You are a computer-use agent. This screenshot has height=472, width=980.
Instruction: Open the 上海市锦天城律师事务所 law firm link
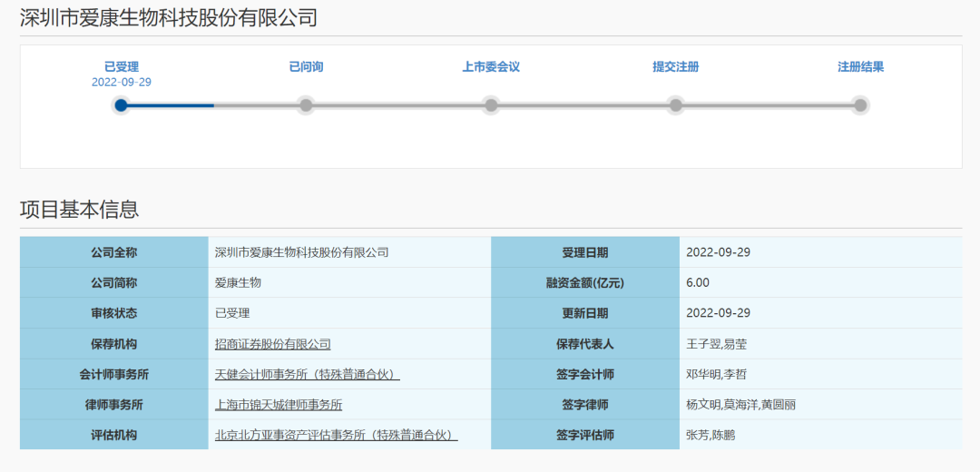pyautogui.click(x=279, y=405)
